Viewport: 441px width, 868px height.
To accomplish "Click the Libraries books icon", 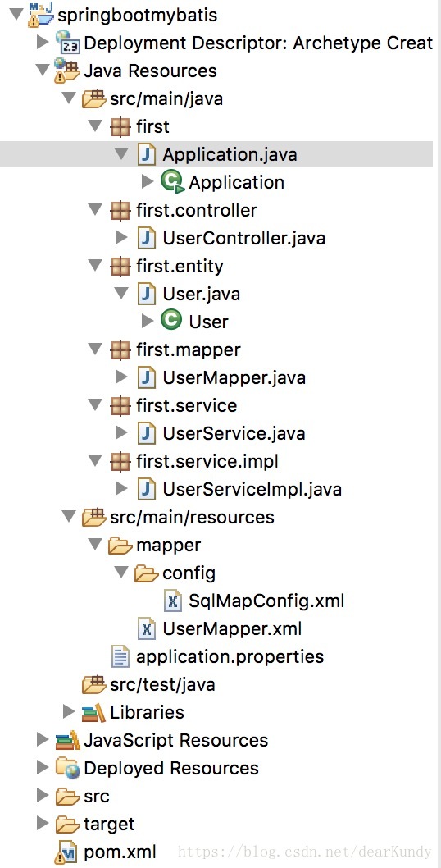I will 93,712.
